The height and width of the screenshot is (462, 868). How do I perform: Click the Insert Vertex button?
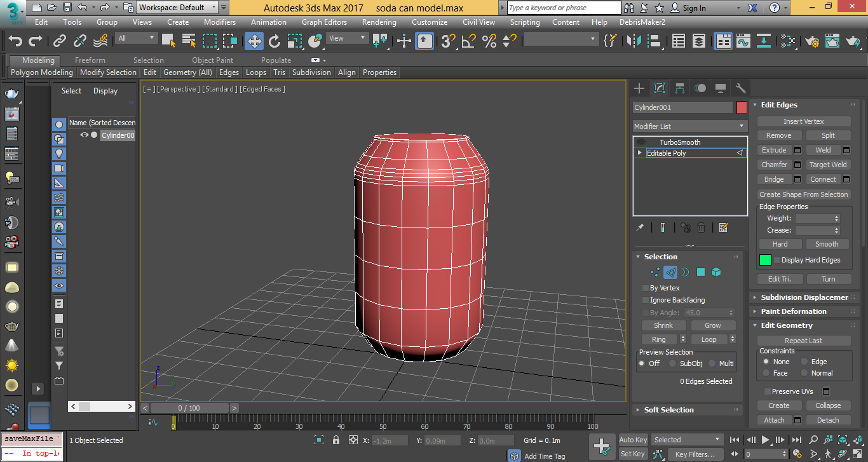pos(804,121)
